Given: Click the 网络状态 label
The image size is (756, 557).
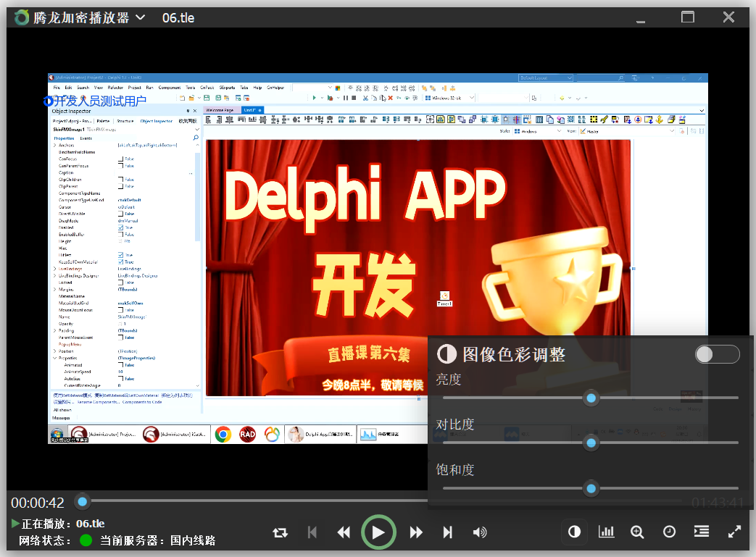Looking at the screenshot, I should pyautogui.click(x=45, y=540).
